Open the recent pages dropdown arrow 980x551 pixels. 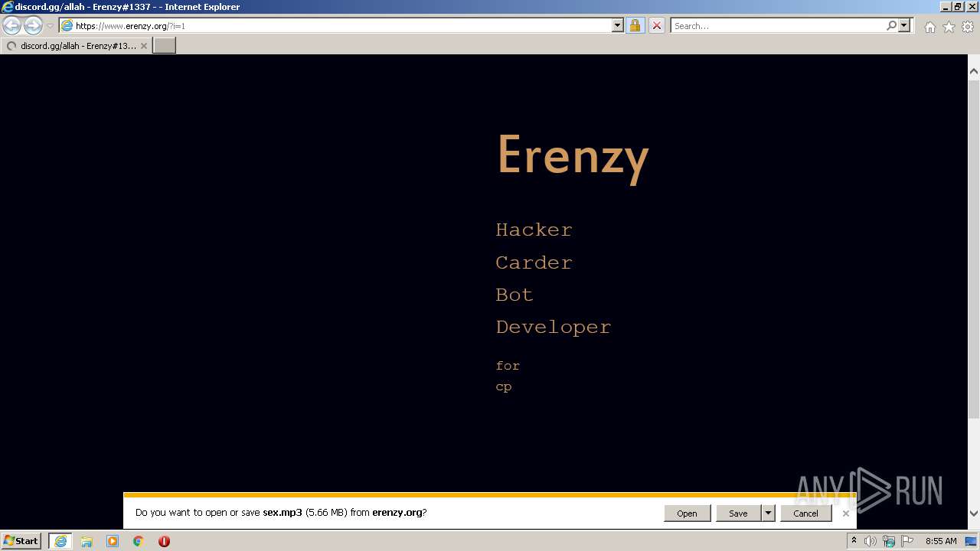point(50,26)
